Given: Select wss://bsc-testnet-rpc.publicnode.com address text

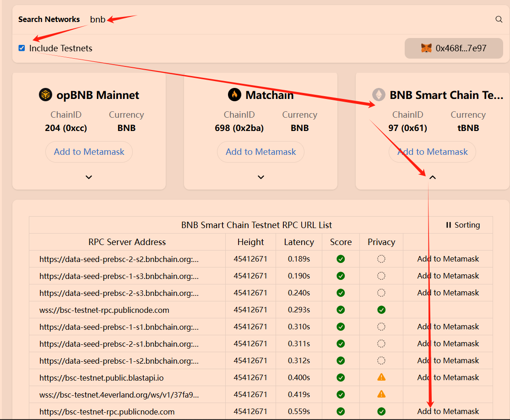Looking at the screenshot, I should tap(104, 310).
